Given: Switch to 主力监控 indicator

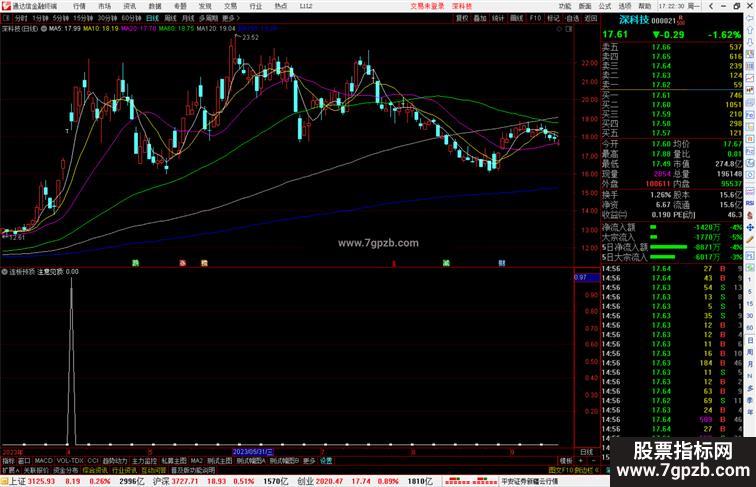Looking at the screenshot, I should (x=144, y=461).
